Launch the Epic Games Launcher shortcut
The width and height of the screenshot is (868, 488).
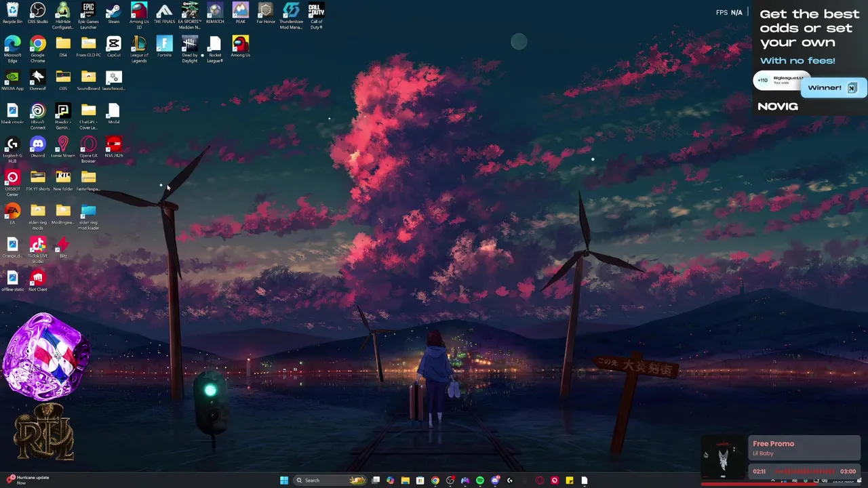(x=88, y=16)
